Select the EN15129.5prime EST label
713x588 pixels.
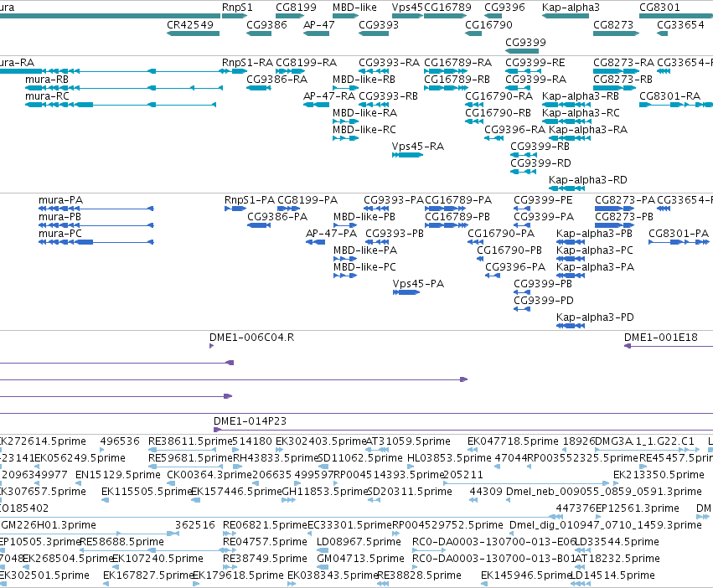[x=118, y=475]
